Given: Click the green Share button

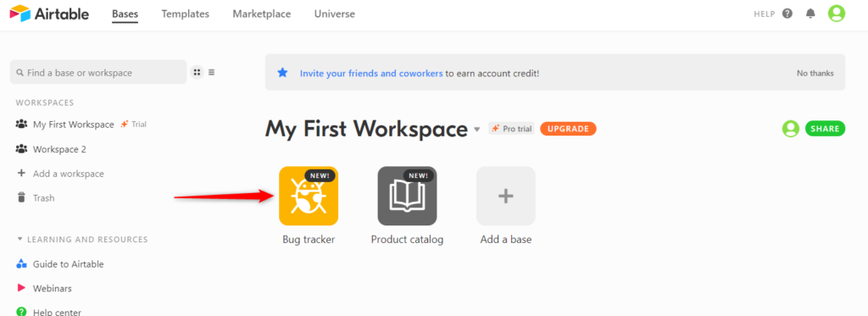Looking at the screenshot, I should click(825, 129).
